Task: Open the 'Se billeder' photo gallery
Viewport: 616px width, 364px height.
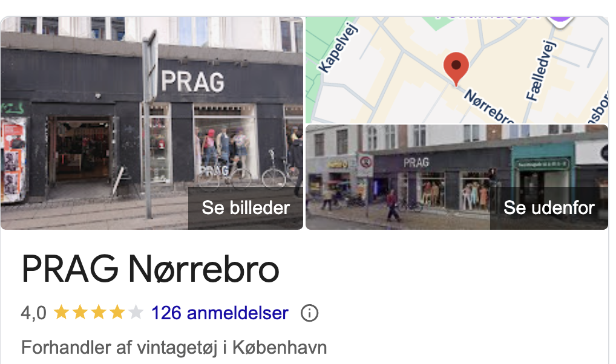Action: pyautogui.click(x=246, y=208)
